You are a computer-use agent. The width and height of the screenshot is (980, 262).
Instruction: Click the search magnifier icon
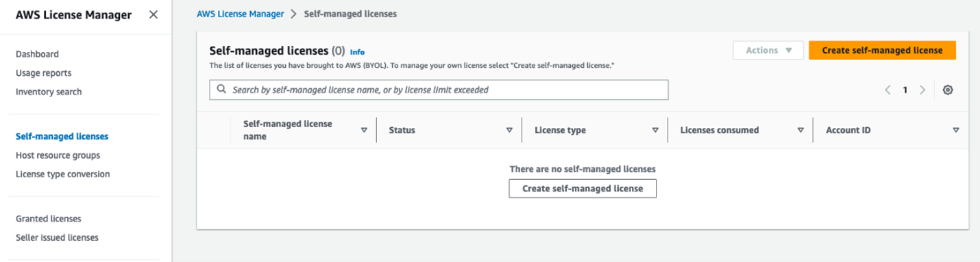(221, 90)
